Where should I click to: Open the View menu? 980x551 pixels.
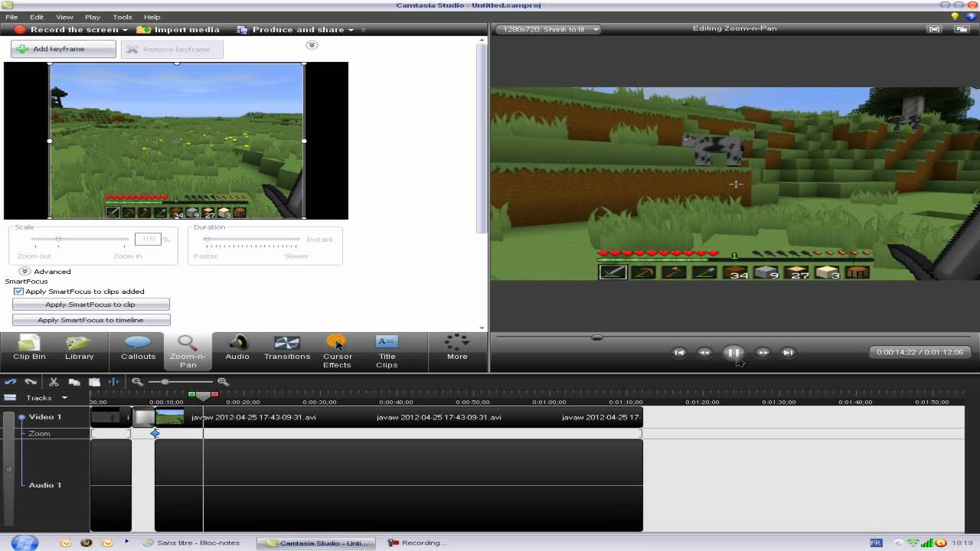coord(64,17)
